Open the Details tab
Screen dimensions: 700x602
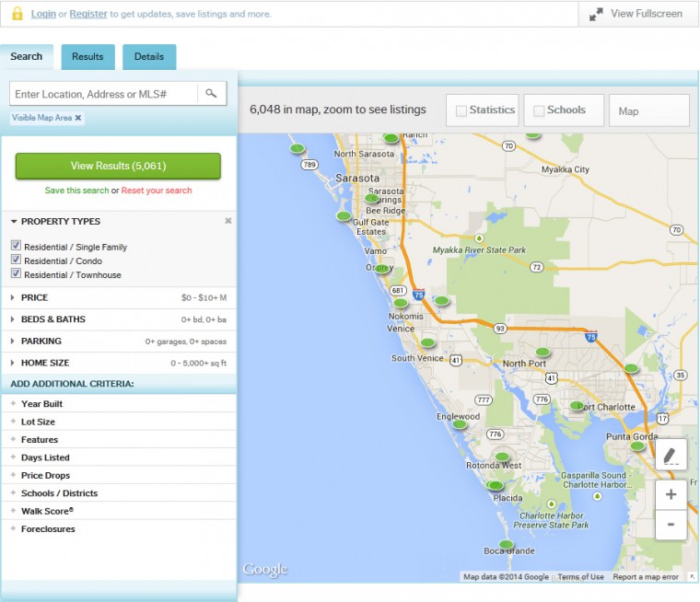tap(148, 56)
